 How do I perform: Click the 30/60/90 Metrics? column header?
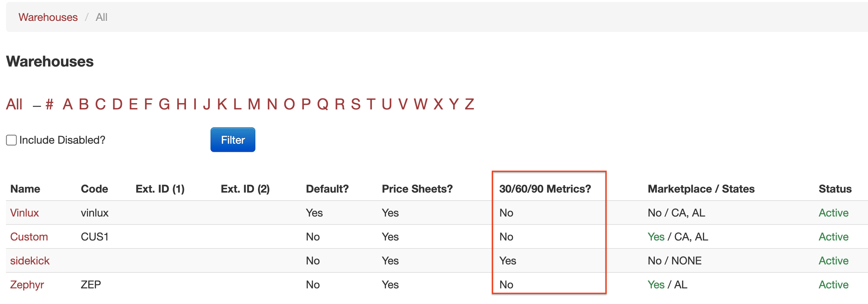click(545, 189)
